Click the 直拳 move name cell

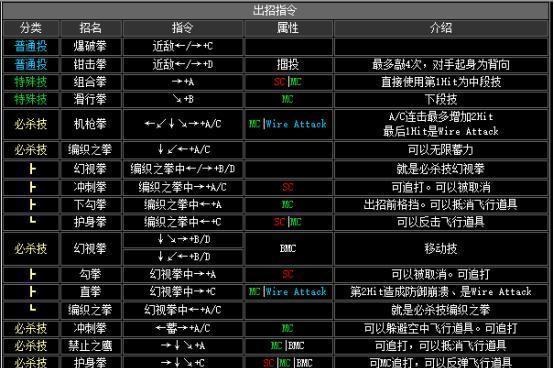pyautogui.click(x=91, y=292)
